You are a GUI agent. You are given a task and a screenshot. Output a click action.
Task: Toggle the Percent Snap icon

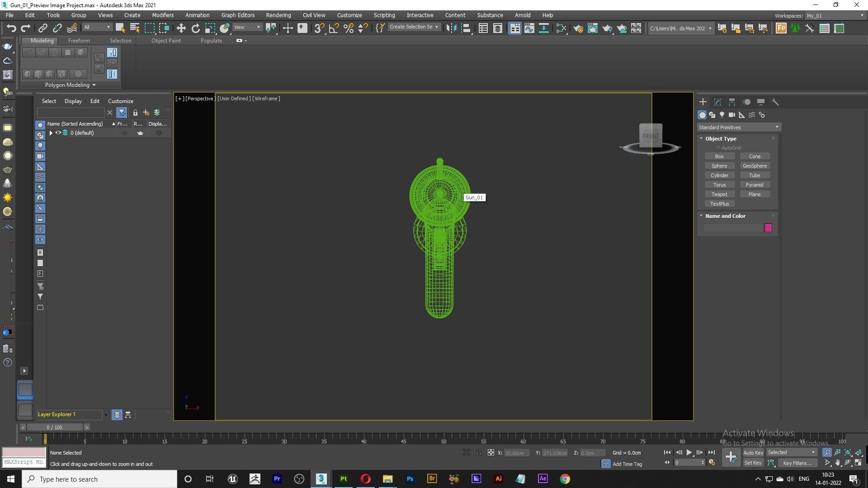coord(349,28)
